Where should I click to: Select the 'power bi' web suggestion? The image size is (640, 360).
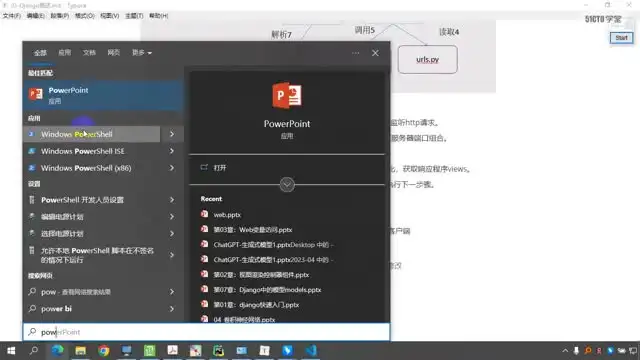pyautogui.click(x=92, y=309)
